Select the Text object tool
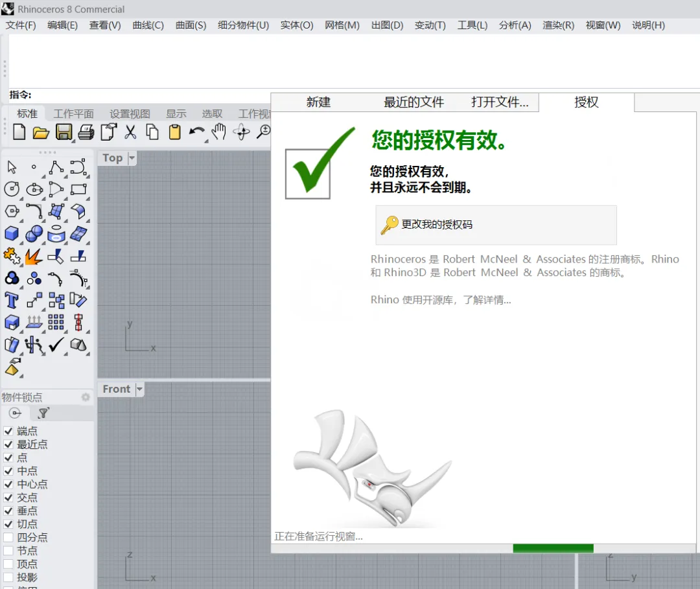 pos(12,300)
